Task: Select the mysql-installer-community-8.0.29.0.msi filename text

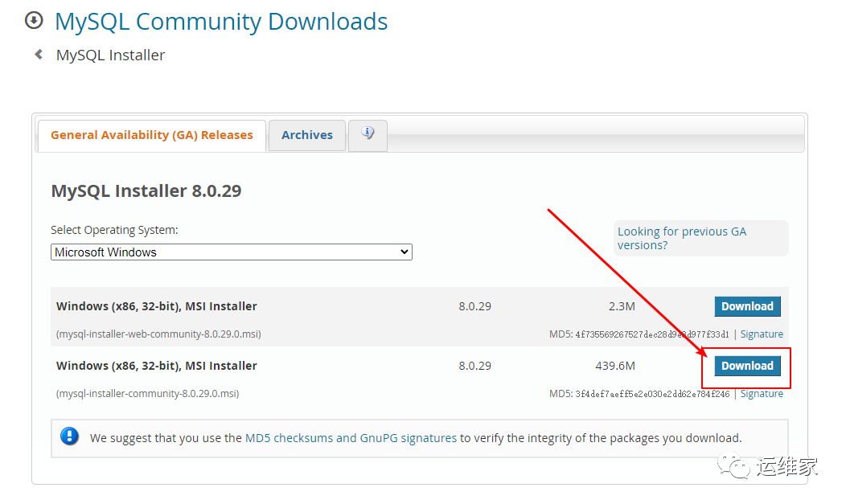Action: coord(148,394)
